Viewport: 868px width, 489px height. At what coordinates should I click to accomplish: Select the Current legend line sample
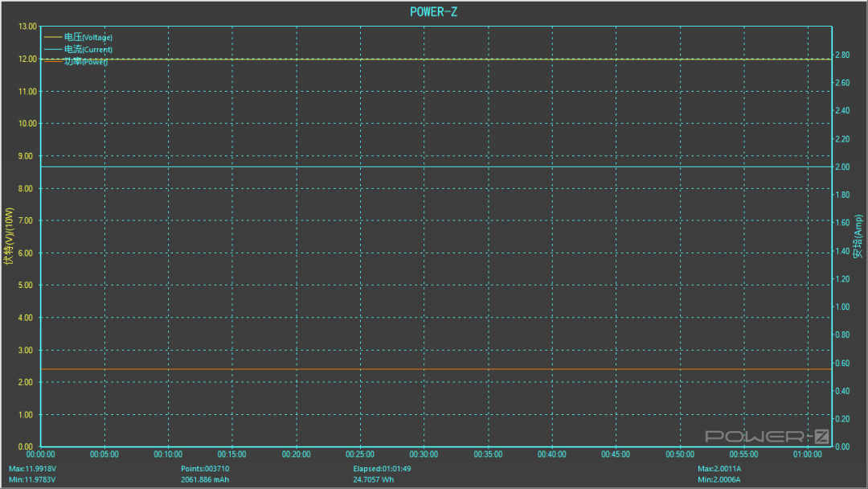coord(52,49)
